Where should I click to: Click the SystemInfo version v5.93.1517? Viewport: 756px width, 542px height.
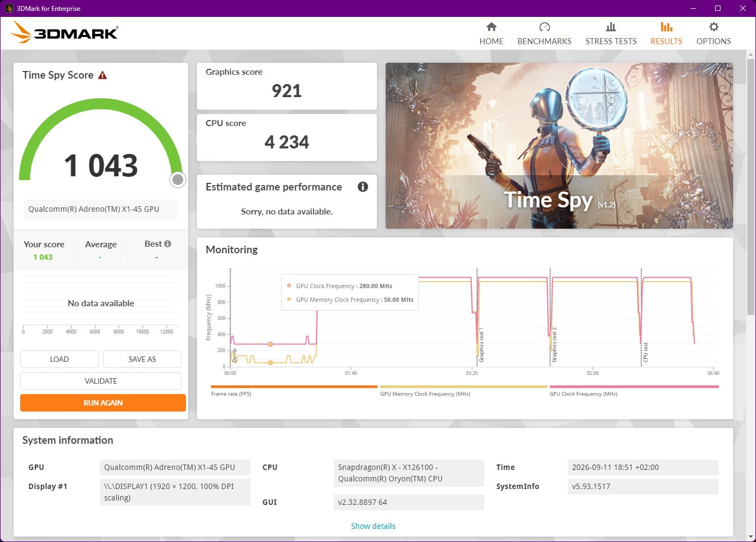pyautogui.click(x=643, y=486)
